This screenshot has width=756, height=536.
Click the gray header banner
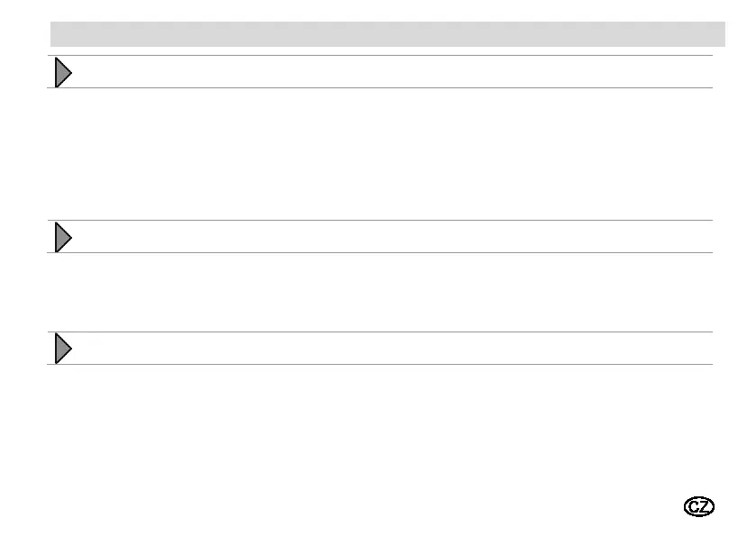(x=387, y=34)
